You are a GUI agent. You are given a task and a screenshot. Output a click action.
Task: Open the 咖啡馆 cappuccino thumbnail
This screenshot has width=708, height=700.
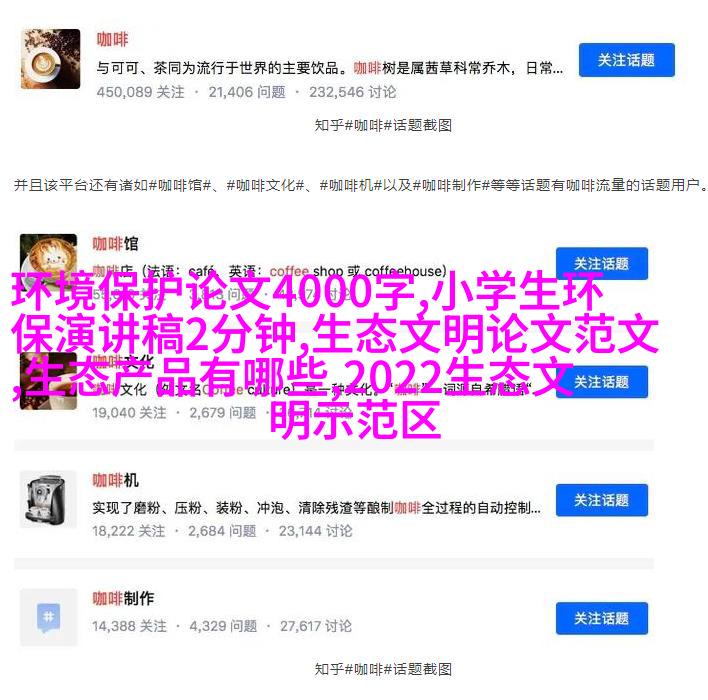[x=48, y=257]
